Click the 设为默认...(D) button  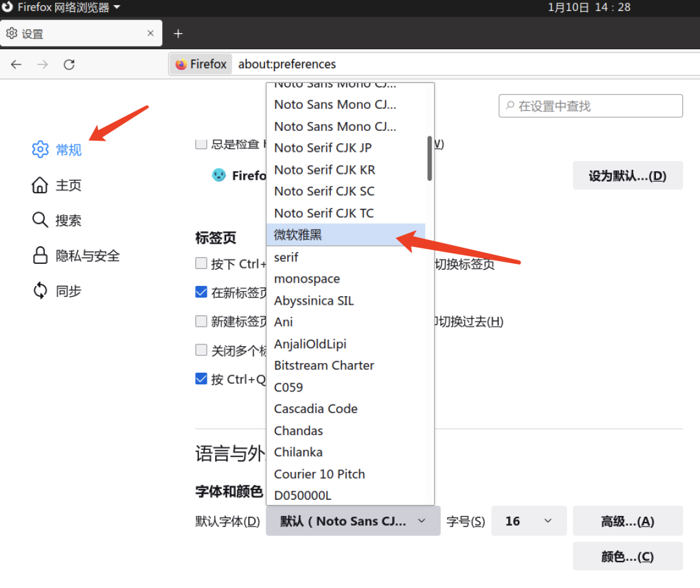pyautogui.click(x=627, y=176)
